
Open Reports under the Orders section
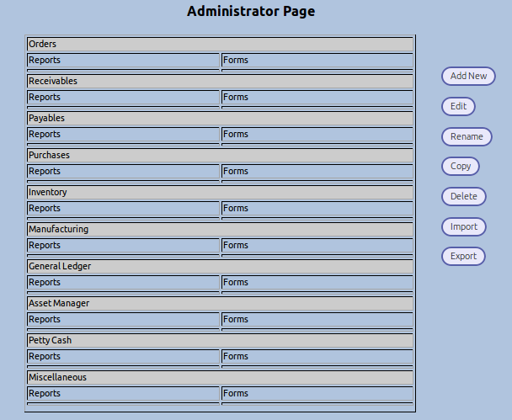123,61
